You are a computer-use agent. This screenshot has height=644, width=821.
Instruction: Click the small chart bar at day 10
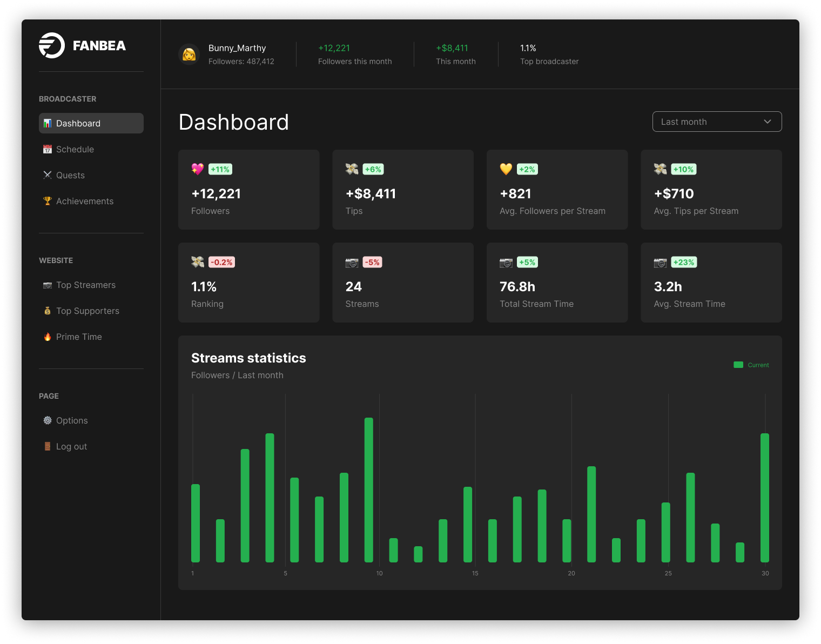click(418, 554)
